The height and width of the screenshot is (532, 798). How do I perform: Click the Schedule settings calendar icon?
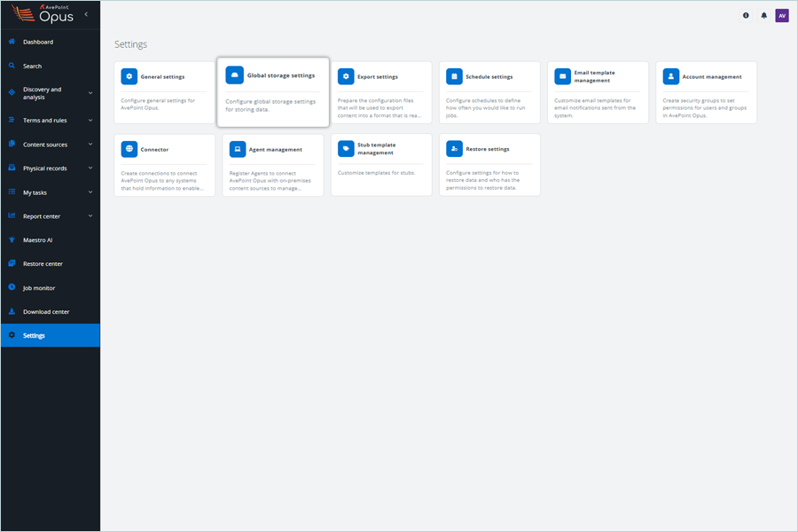pyautogui.click(x=455, y=76)
